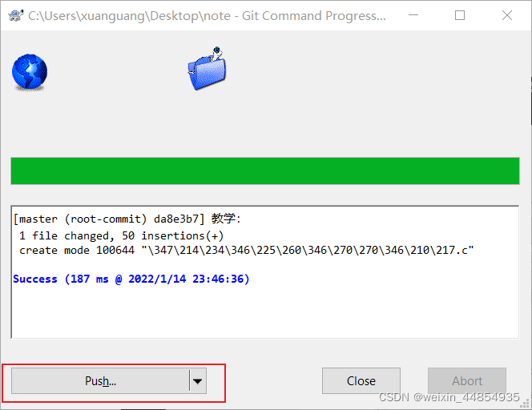
Task: Click the Close button
Action: [361, 381]
